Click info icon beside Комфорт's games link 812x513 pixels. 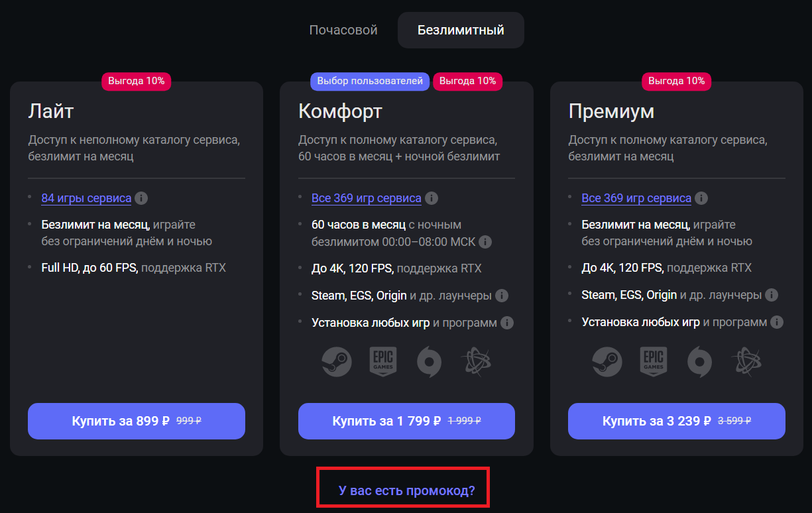[x=432, y=198]
